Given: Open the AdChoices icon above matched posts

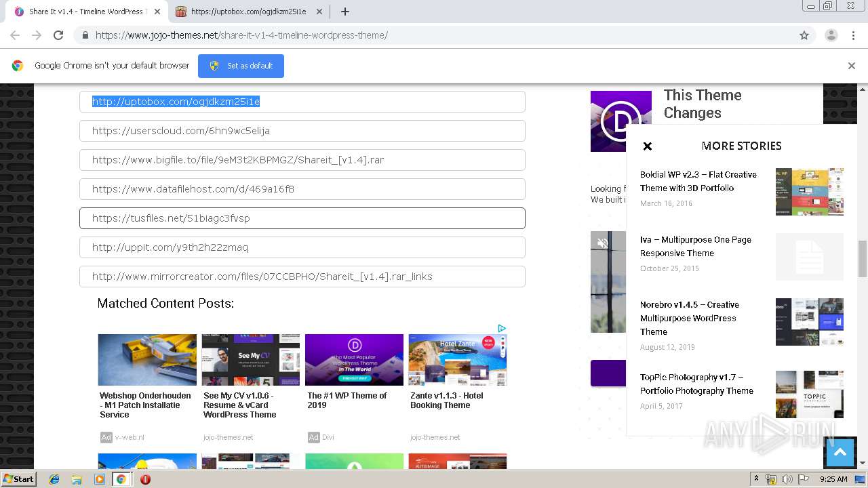Looking at the screenshot, I should 502,328.
